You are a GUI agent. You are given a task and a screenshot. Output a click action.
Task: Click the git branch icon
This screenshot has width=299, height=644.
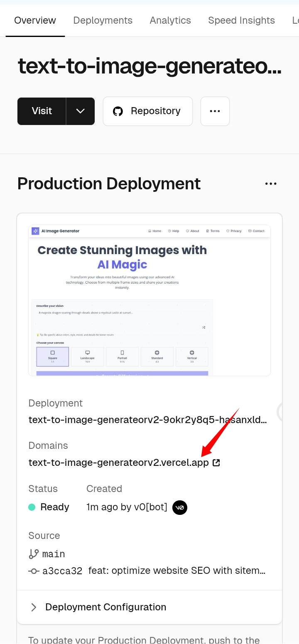pos(34,554)
